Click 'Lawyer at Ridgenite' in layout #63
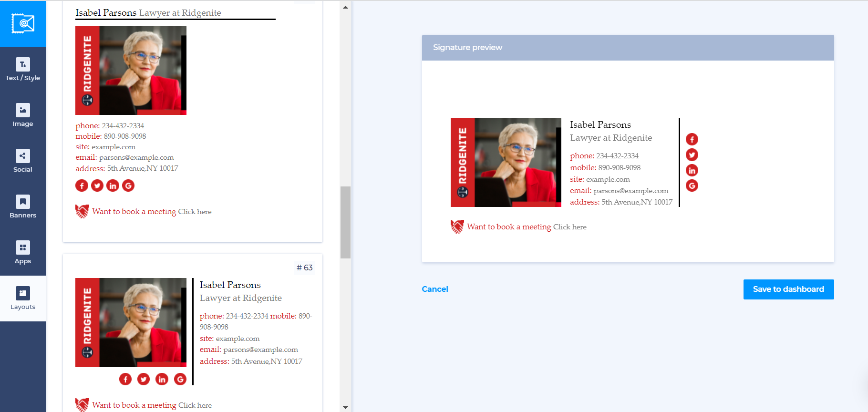The image size is (868, 412). pyautogui.click(x=241, y=298)
